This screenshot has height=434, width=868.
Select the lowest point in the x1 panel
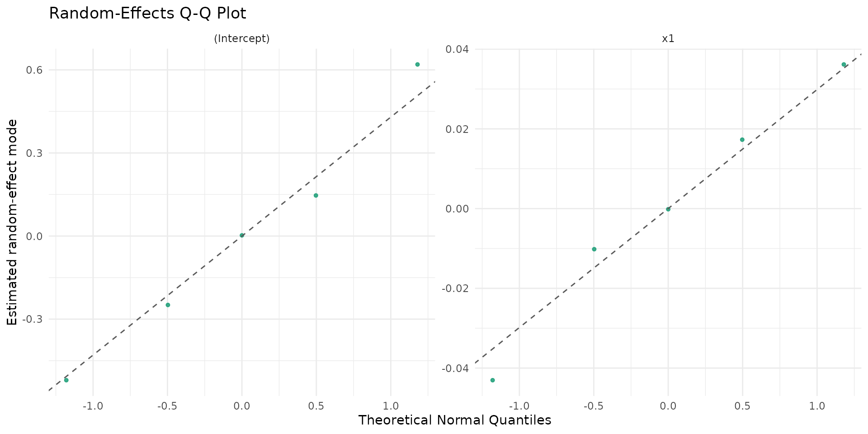493,380
